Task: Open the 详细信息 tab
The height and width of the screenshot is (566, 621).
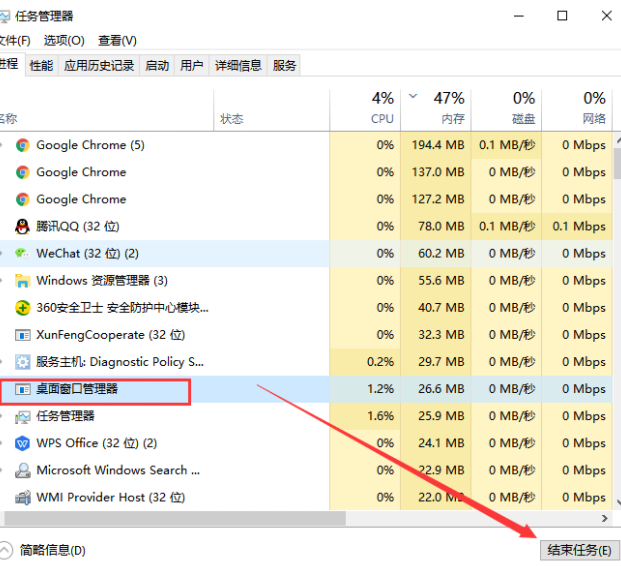Action: 238,65
